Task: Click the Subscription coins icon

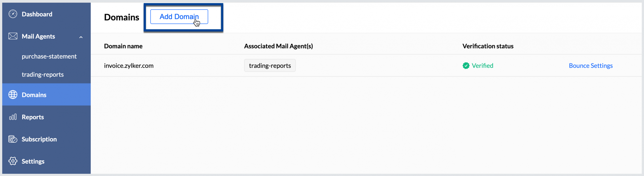Action: point(13,139)
